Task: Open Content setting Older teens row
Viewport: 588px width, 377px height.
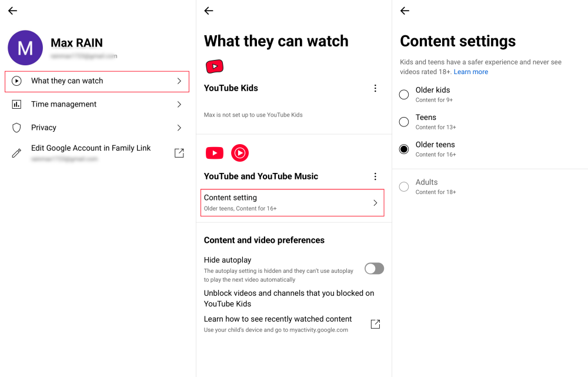Action: pyautogui.click(x=292, y=202)
